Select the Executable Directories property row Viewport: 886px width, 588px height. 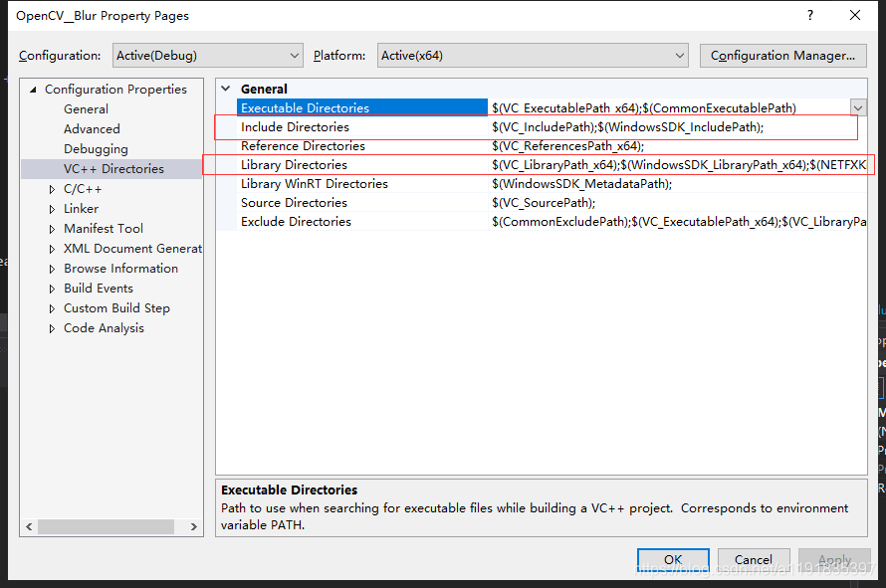coord(361,107)
